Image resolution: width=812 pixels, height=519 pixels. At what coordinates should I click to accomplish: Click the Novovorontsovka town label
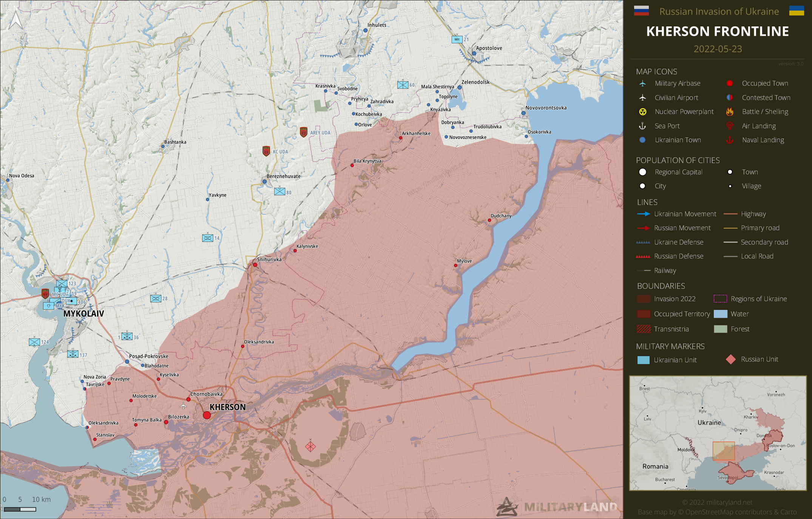coord(546,108)
